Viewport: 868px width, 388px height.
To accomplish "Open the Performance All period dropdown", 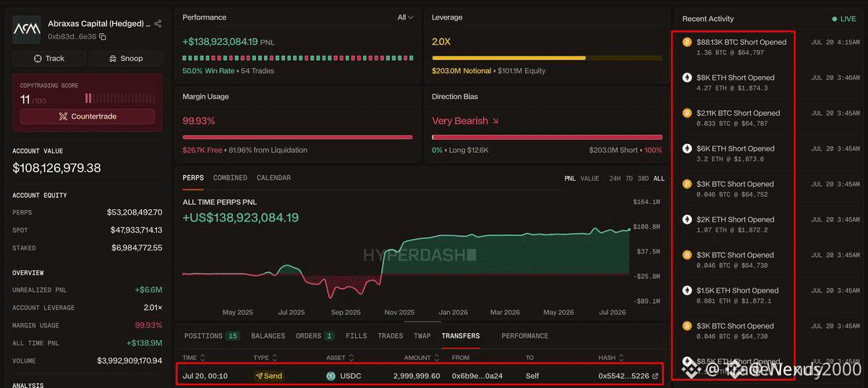I will [x=406, y=17].
